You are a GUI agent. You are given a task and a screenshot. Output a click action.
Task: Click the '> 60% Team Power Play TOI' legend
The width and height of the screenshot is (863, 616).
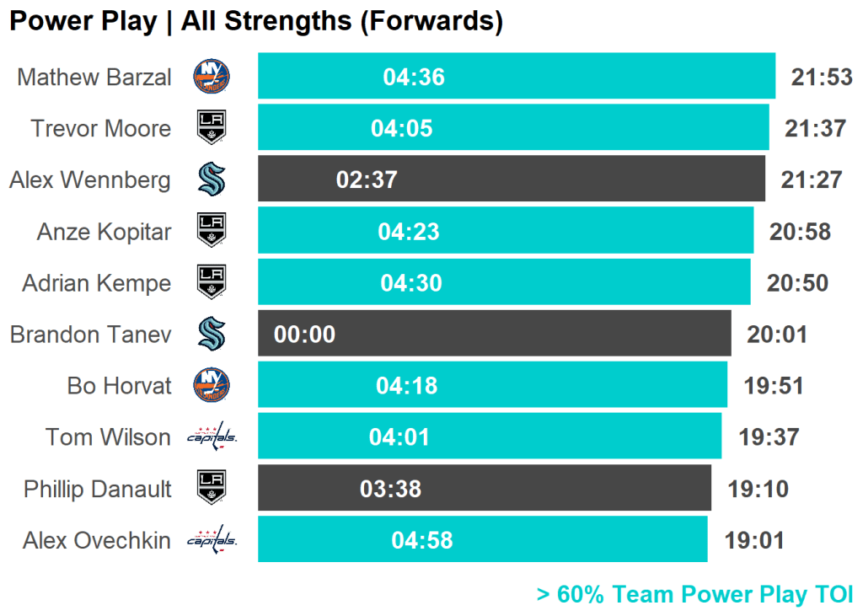694,595
